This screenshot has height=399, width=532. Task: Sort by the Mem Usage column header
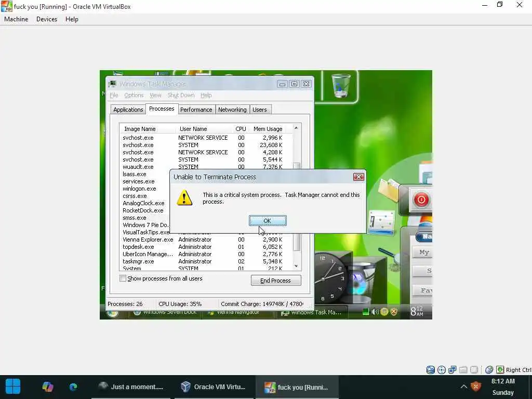pos(268,129)
